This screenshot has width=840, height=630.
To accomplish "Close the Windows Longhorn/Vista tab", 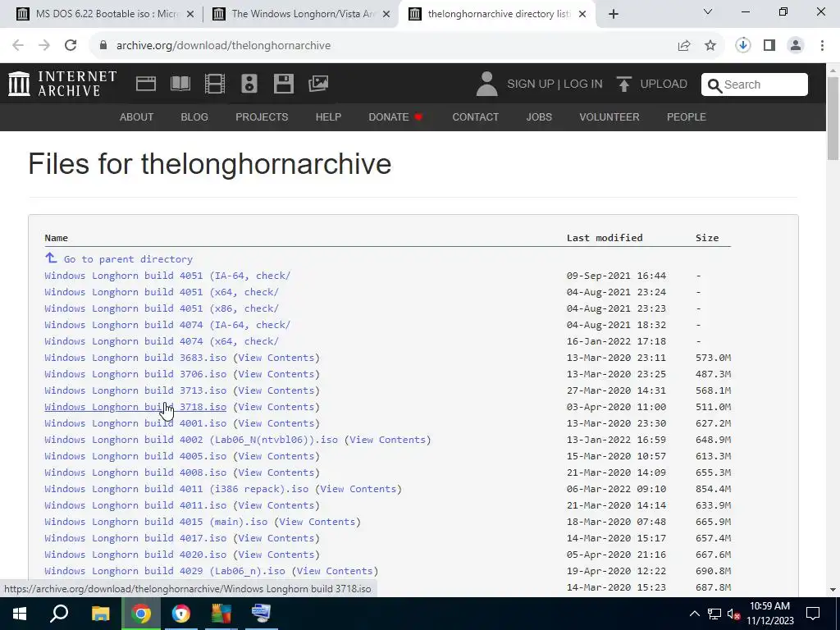I will pos(386,14).
